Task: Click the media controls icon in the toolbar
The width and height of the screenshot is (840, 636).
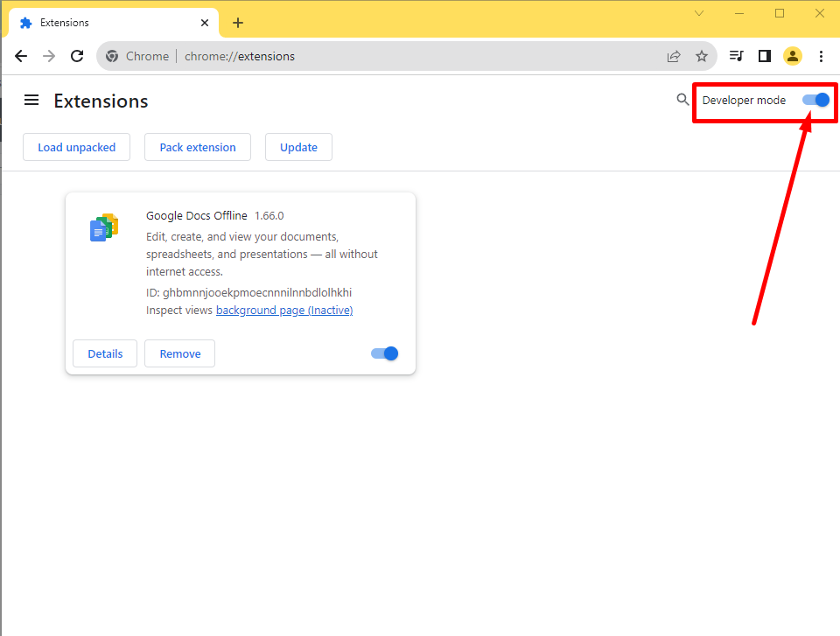Action: (736, 56)
